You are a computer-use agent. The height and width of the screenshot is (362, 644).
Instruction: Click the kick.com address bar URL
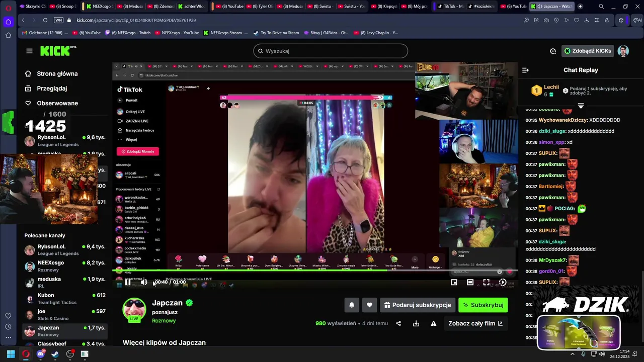click(136, 20)
